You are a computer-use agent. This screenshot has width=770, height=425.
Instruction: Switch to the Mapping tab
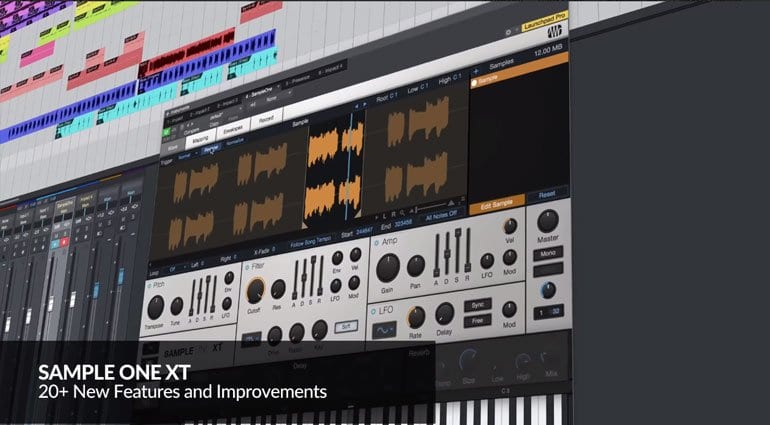click(x=201, y=139)
